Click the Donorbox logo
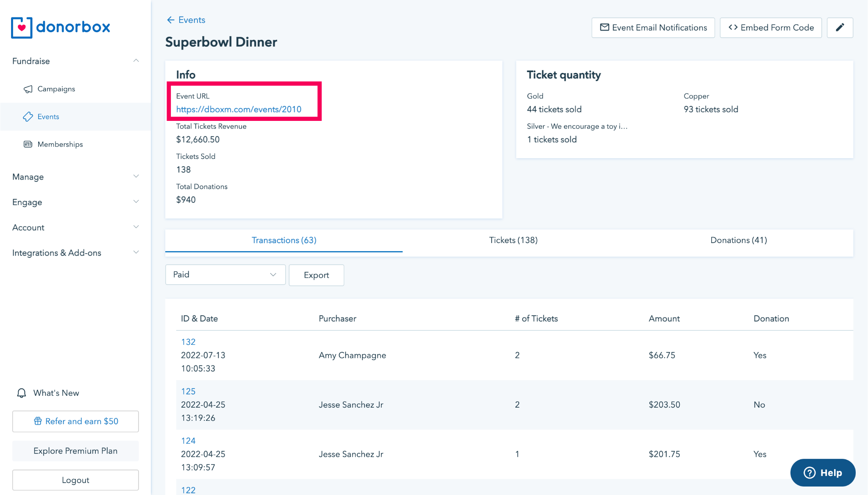 point(61,27)
